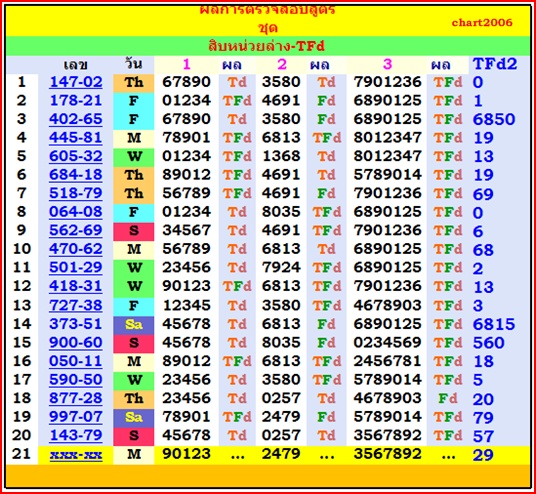Click the red S day cell in row 9
The width and height of the screenshot is (536, 494).
tap(134, 231)
